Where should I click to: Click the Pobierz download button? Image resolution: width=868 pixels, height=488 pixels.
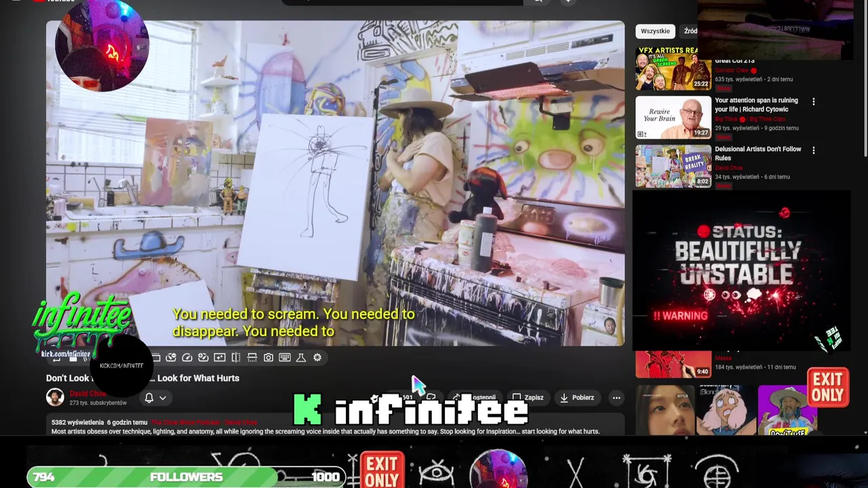point(576,398)
